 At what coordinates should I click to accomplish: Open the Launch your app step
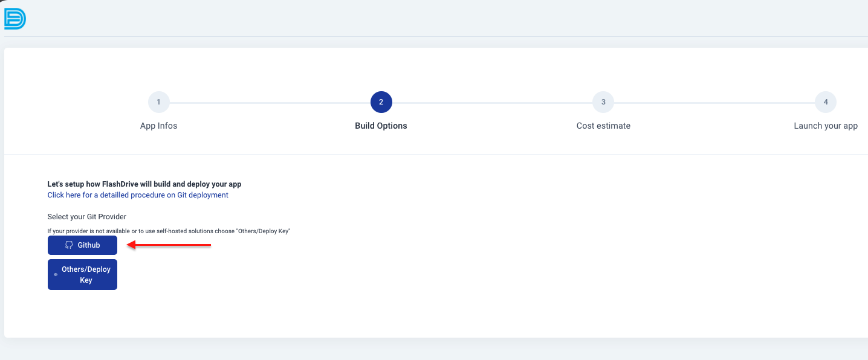pos(825,126)
